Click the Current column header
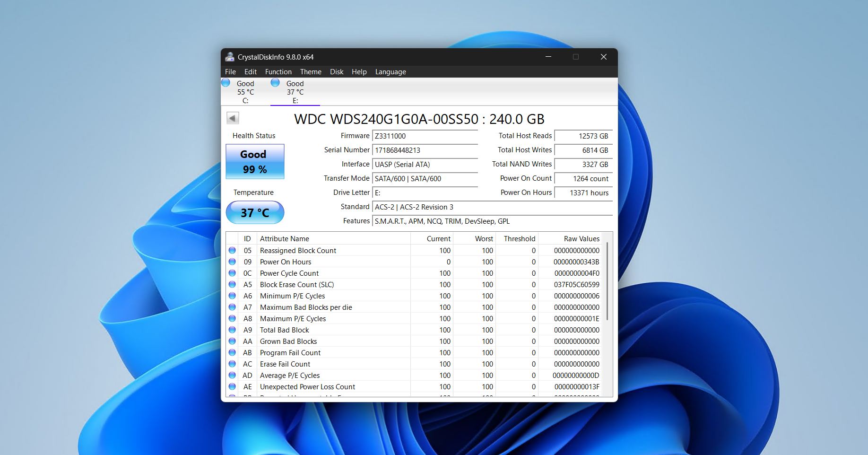Image resolution: width=868 pixels, height=455 pixels. click(432, 238)
